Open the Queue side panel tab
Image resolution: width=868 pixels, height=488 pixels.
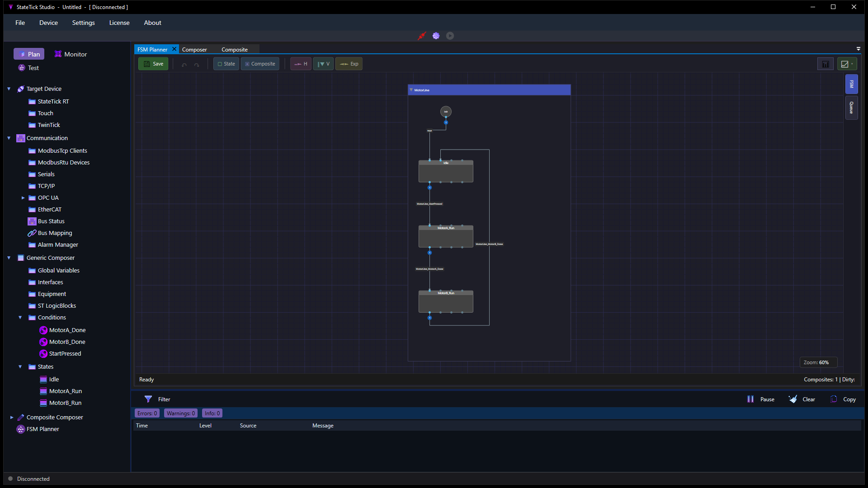851,108
